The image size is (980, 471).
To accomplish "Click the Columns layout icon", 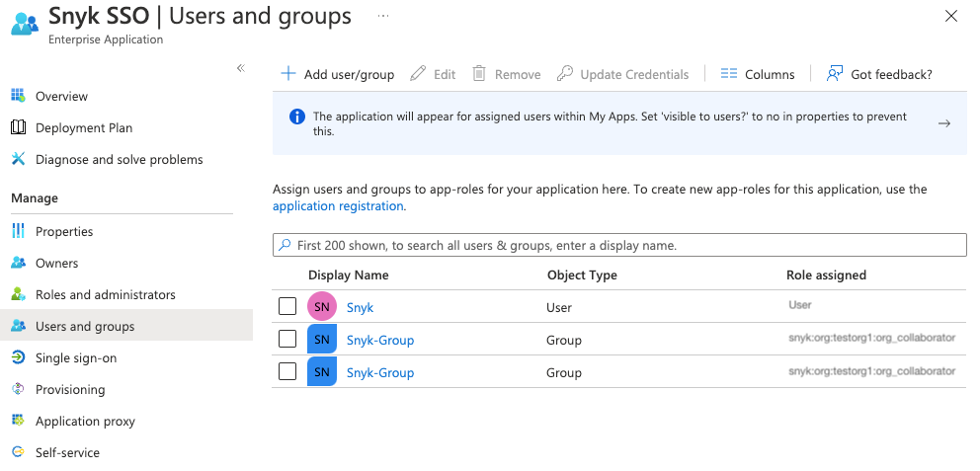I will pyautogui.click(x=729, y=74).
